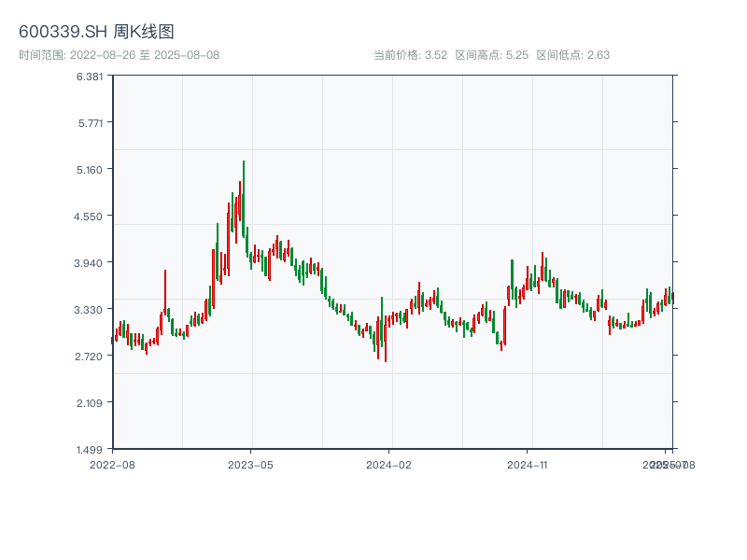
Task: Click the lowest red candlestick near 2024-02
Action: click(x=386, y=339)
